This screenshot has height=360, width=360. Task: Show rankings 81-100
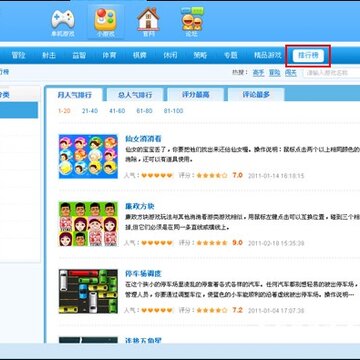173,111
